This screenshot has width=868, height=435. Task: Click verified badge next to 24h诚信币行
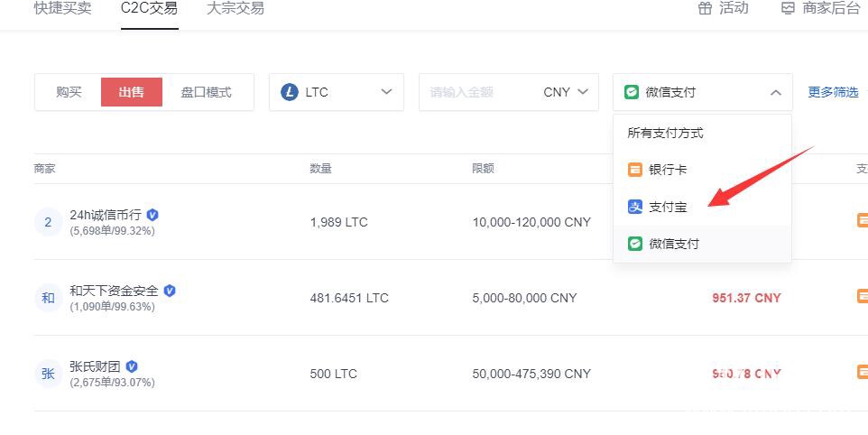(152, 215)
